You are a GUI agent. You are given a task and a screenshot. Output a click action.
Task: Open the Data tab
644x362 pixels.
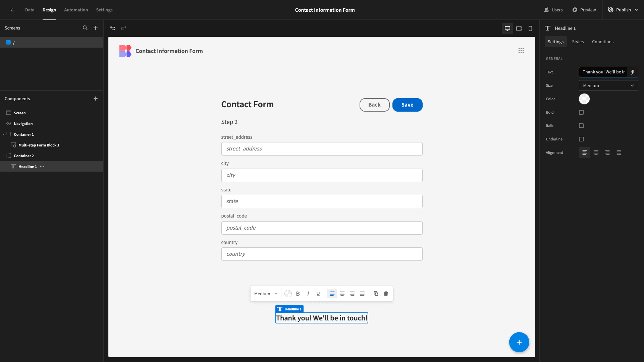pyautogui.click(x=30, y=10)
